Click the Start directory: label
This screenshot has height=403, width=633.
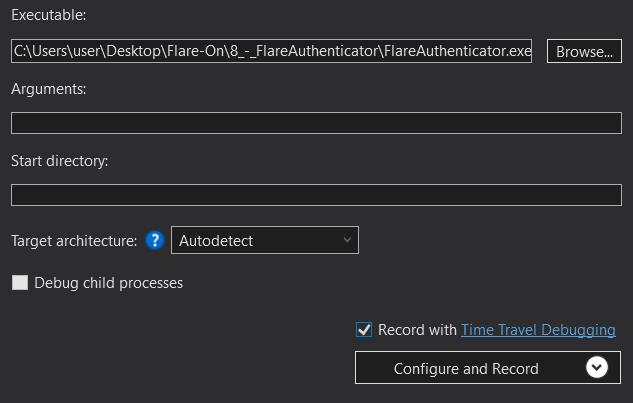59,160
